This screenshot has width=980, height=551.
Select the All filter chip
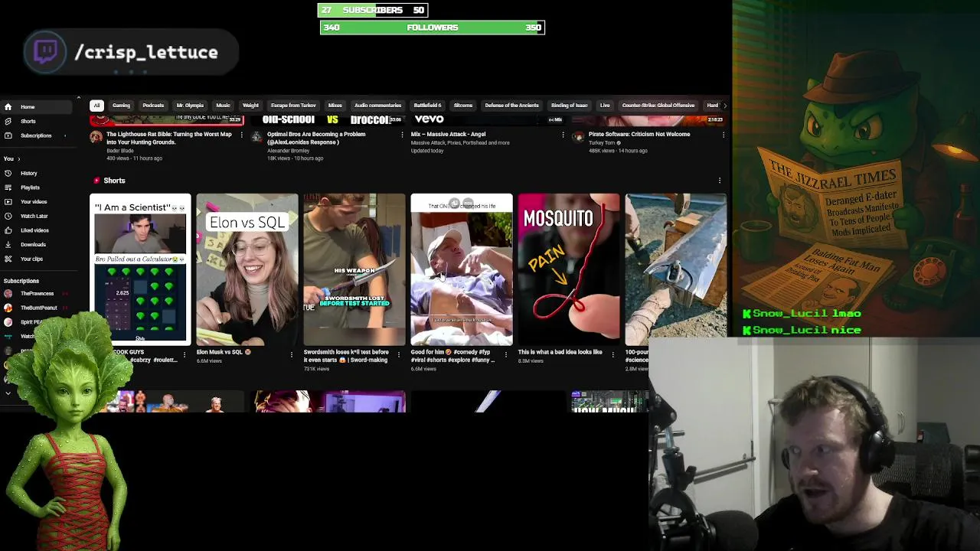(x=96, y=106)
